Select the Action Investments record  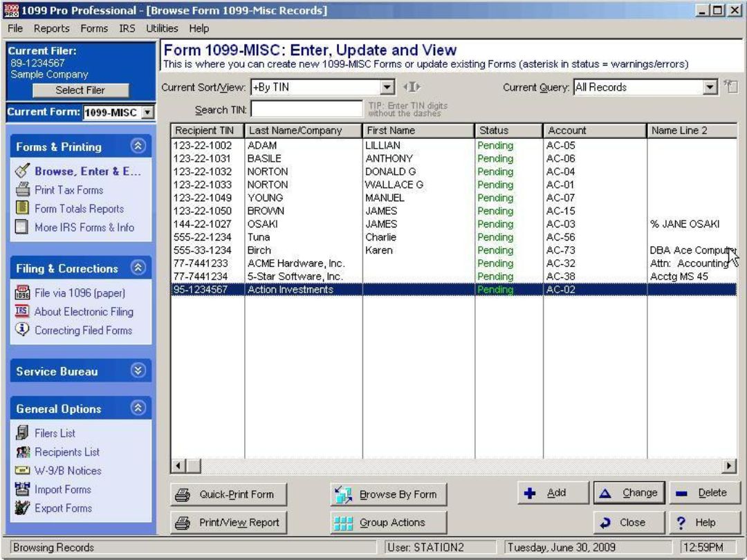[454, 290]
